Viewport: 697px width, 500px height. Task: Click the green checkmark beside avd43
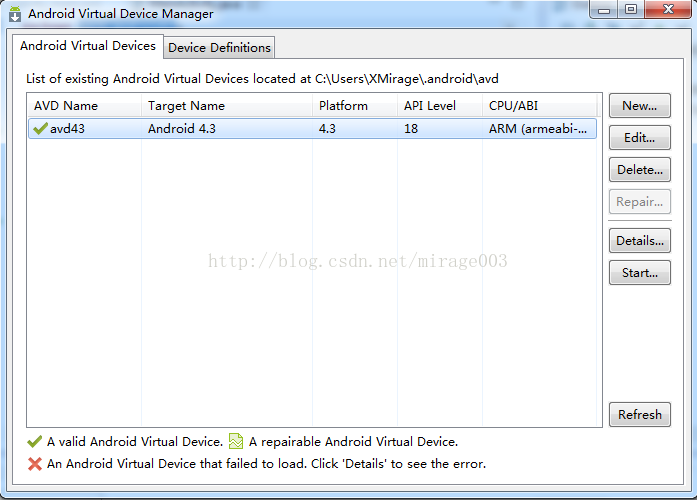coord(40,128)
